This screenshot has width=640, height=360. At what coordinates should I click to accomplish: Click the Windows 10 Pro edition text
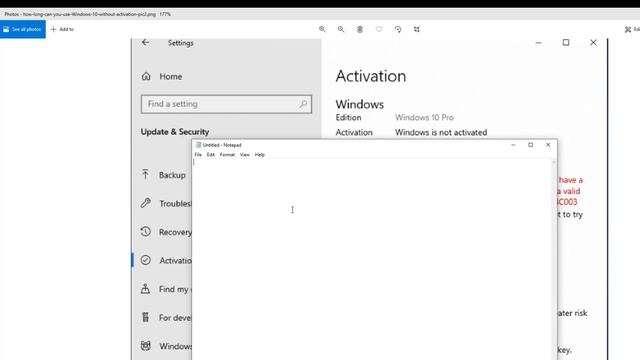click(x=424, y=118)
